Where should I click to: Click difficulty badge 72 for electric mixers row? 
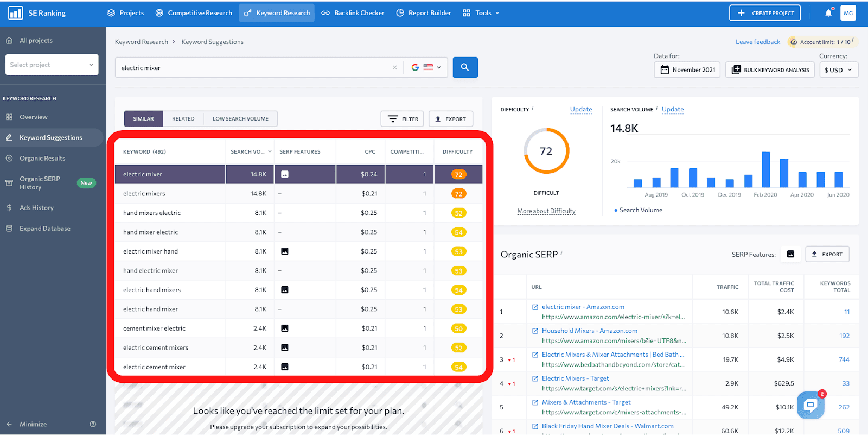click(459, 194)
